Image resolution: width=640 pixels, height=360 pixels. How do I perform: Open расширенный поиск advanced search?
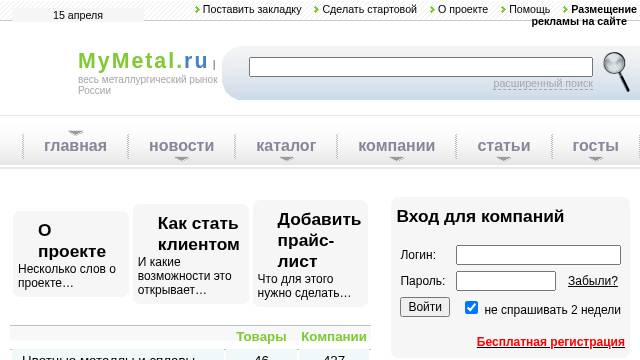tap(543, 84)
